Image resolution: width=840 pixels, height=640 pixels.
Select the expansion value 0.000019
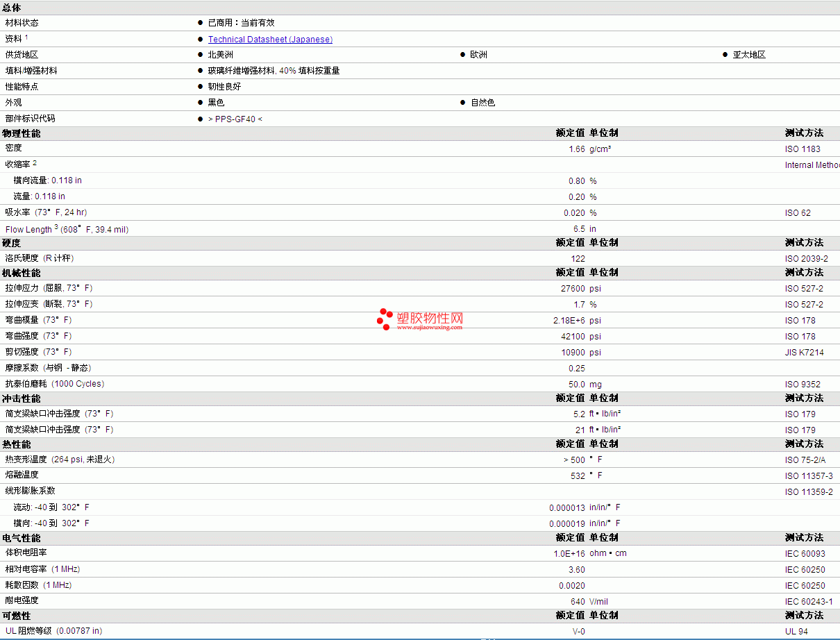[567, 524]
